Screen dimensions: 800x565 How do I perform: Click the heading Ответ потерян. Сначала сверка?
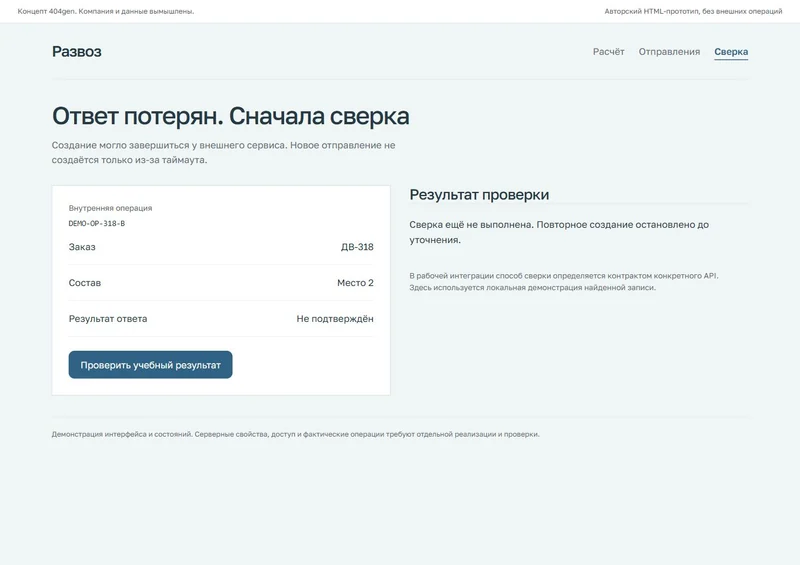pyautogui.click(x=231, y=116)
